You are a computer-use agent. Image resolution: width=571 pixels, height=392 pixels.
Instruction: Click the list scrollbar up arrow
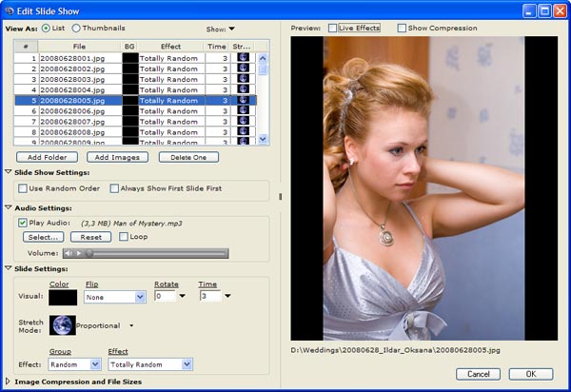coord(263,58)
